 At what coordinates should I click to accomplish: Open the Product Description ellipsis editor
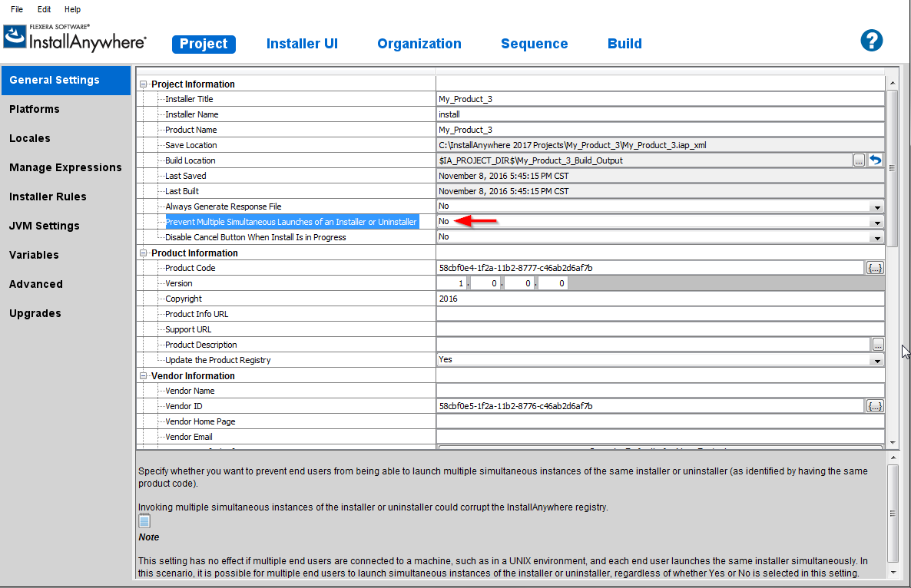(878, 345)
